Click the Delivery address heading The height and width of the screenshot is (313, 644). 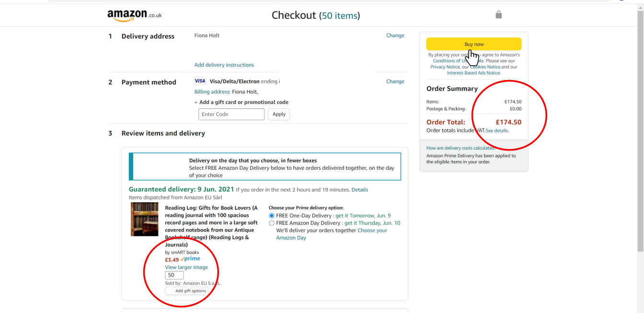point(148,36)
